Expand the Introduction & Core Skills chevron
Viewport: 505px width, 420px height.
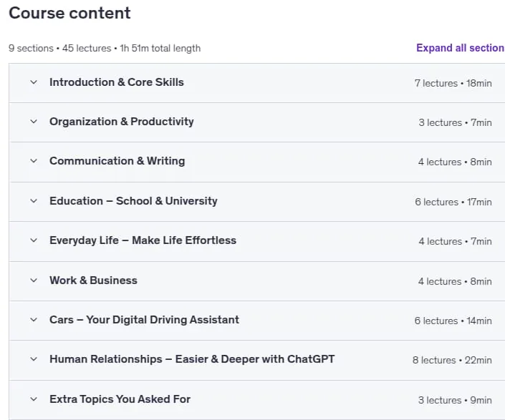34,82
